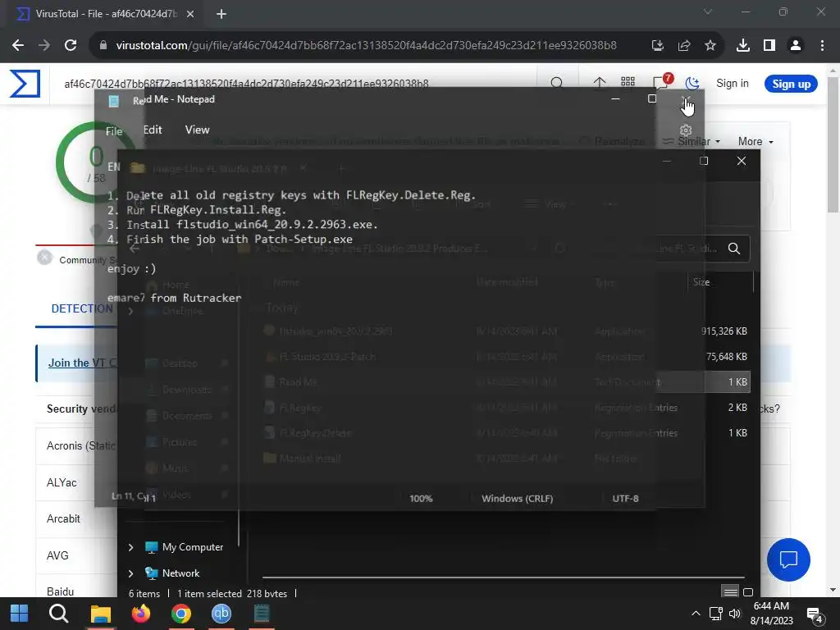This screenshot has height=630, width=840.
Task: Open Firefox from taskbar
Action: point(141,614)
